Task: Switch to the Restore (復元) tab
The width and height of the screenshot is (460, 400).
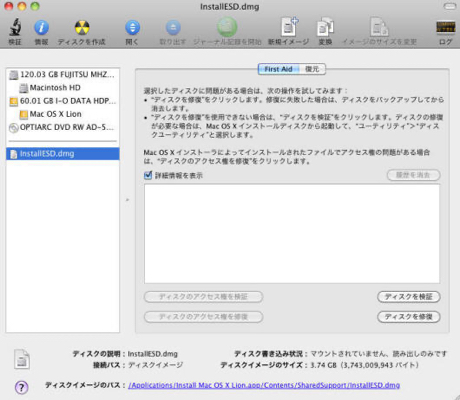Action: [312, 69]
